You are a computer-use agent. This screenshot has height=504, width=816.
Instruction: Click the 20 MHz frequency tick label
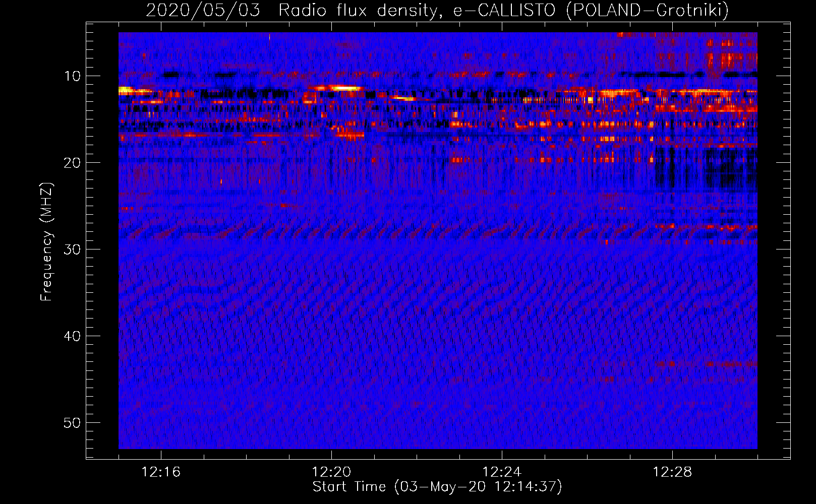pyautogui.click(x=73, y=163)
